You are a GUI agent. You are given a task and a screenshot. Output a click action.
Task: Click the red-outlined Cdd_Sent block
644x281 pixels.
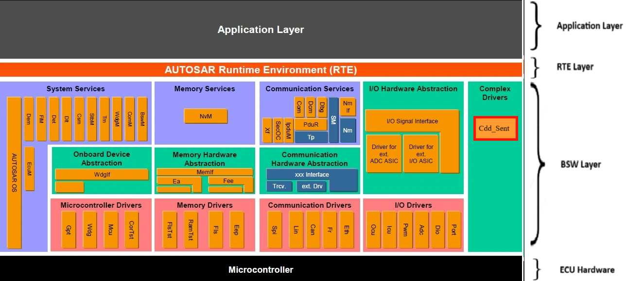click(x=495, y=129)
